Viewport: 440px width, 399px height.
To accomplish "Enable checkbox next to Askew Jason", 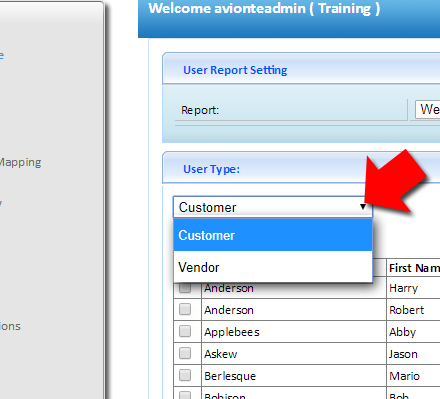I will [185, 353].
